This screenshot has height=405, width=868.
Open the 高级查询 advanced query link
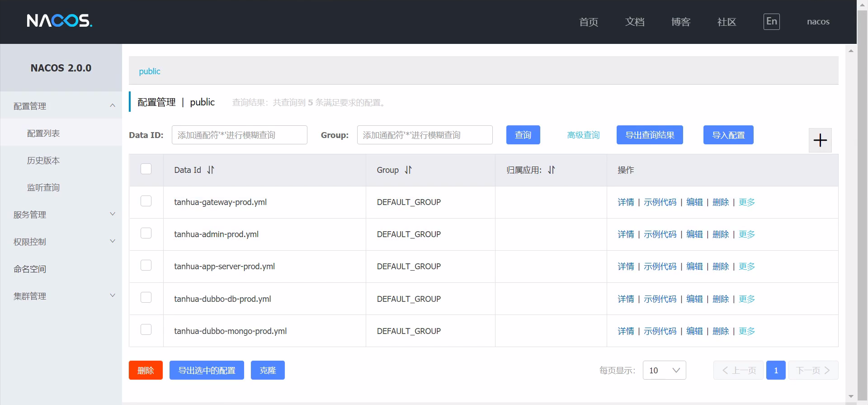[583, 135]
